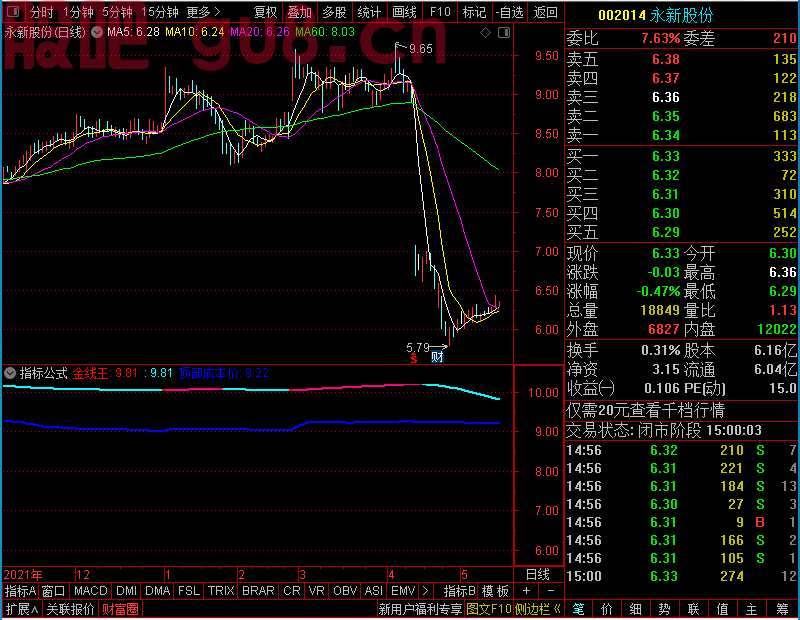This screenshot has height=620, width=800.
Task: Click stock title 002014 永新股份
Action: (655, 15)
